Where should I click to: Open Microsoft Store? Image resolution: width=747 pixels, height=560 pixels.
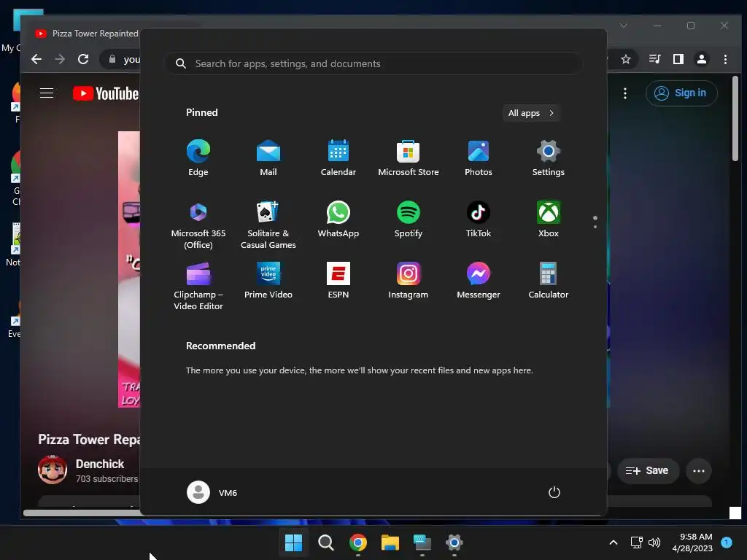409,158
